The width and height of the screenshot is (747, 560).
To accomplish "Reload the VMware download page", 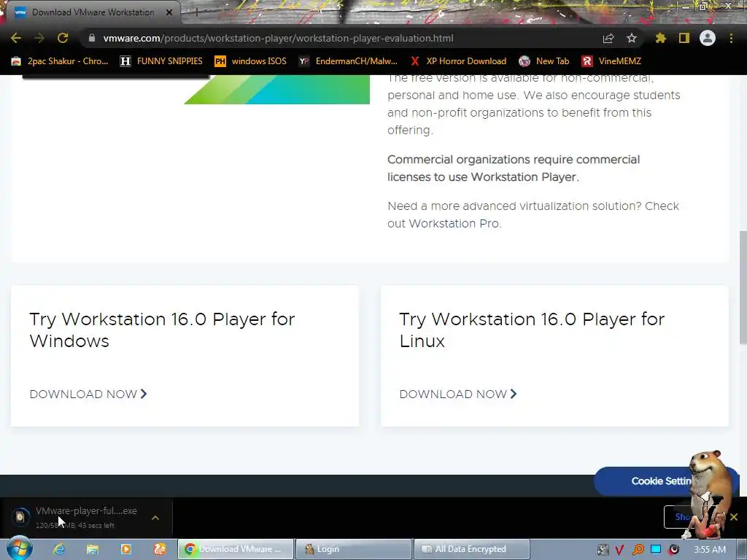I will [x=63, y=38].
